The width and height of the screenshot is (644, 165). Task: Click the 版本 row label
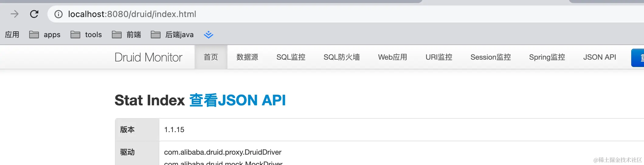(127, 130)
